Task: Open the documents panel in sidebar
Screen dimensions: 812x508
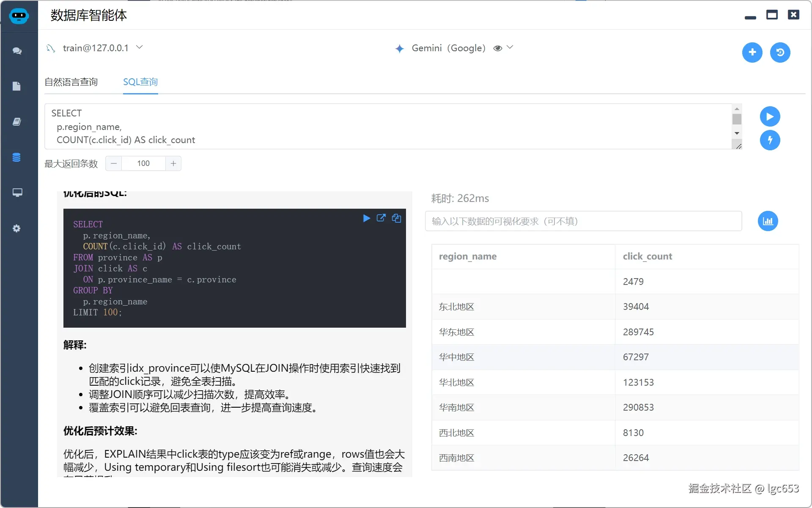Action: tap(17, 86)
